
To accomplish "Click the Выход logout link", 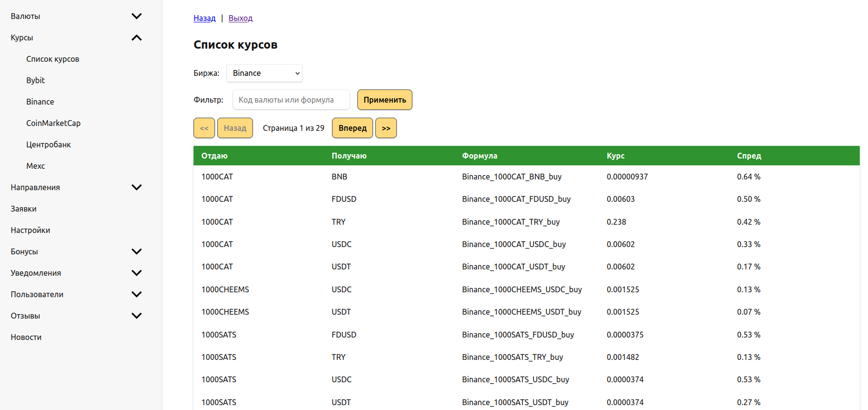I will click(x=240, y=18).
